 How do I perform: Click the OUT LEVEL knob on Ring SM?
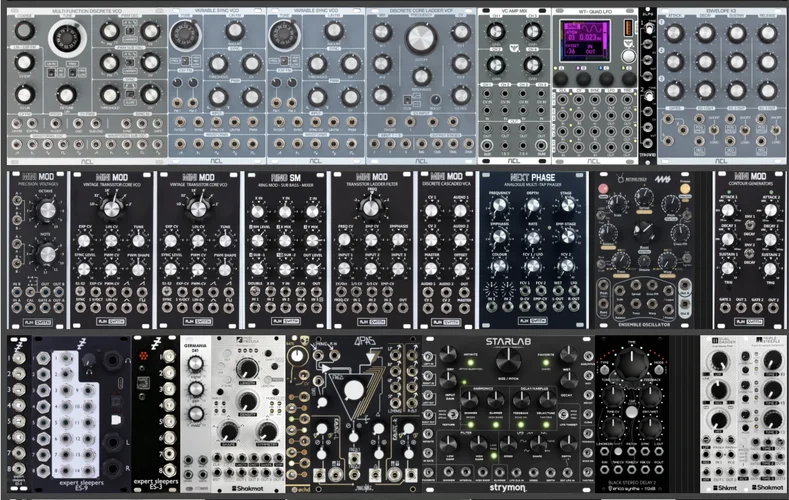(x=312, y=269)
